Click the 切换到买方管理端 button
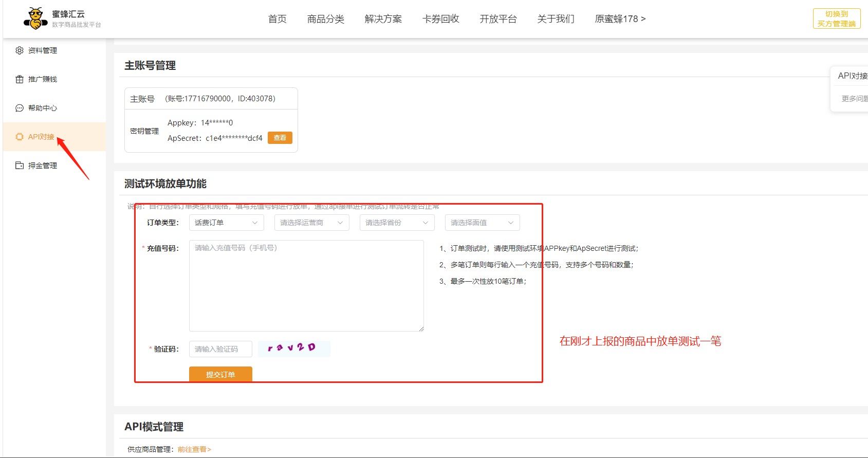Screen dimensions: 868x458 point(836,19)
